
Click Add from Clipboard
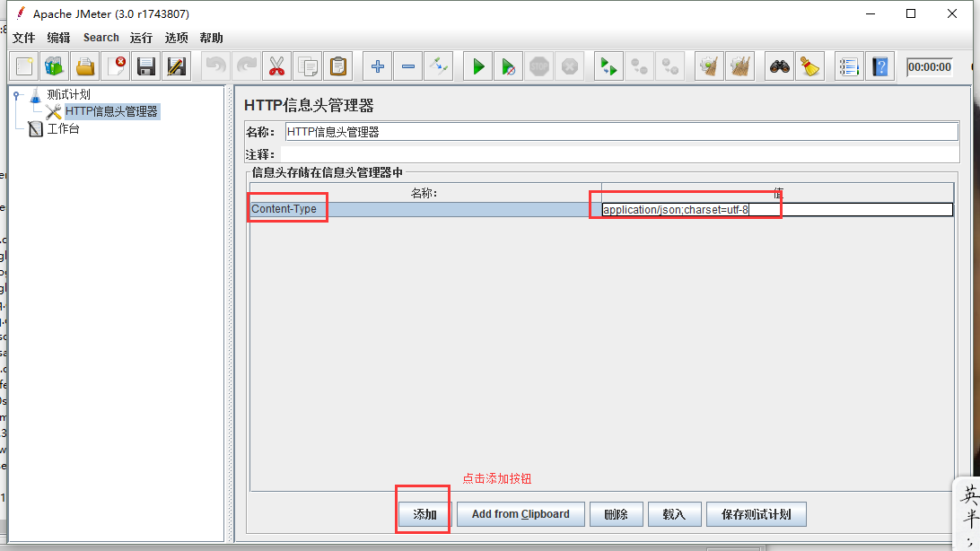(520, 513)
